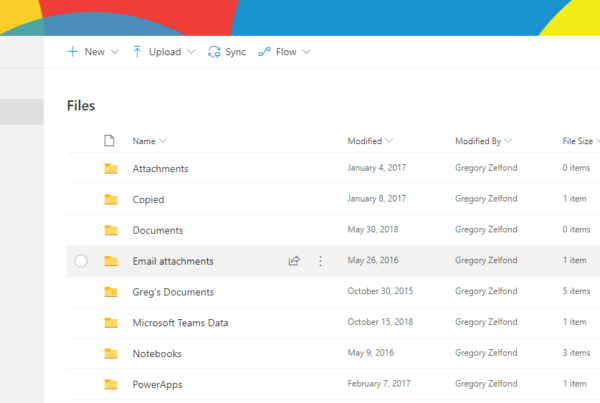The width and height of the screenshot is (600, 403).
Task: Click the October 15, 2018 date
Action: pos(380,322)
